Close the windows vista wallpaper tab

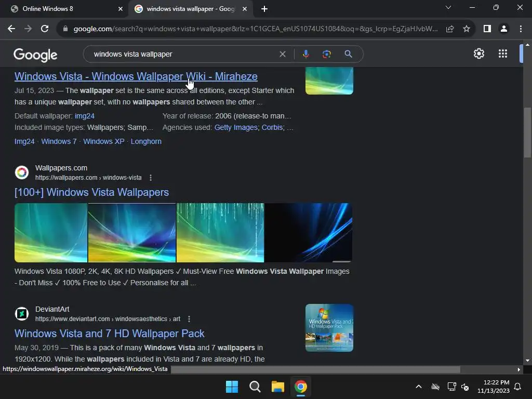[245, 9]
